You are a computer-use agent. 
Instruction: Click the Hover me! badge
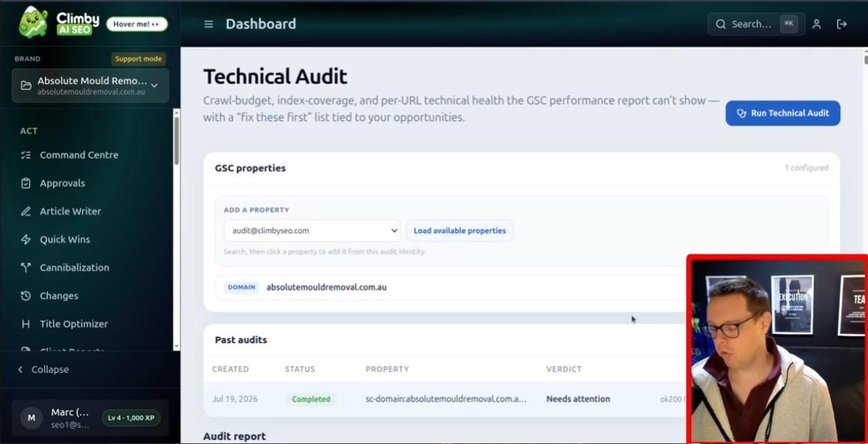point(137,24)
